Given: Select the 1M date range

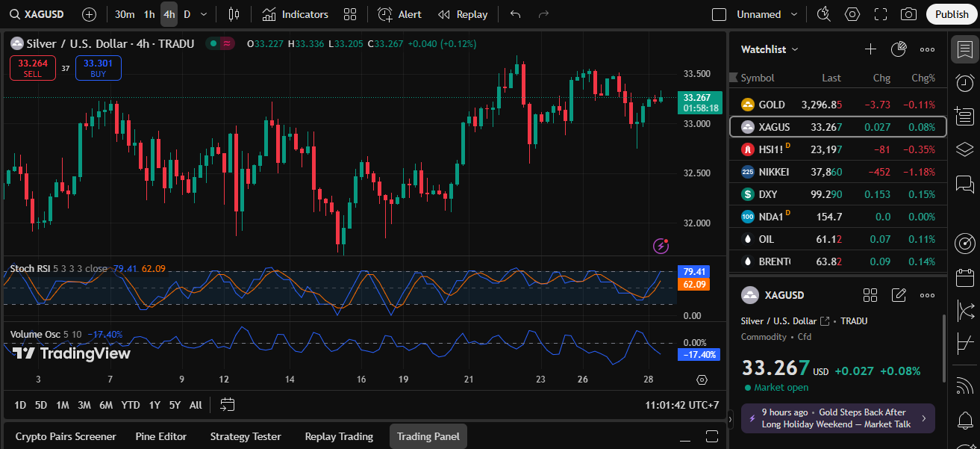Looking at the screenshot, I should point(63,405).
